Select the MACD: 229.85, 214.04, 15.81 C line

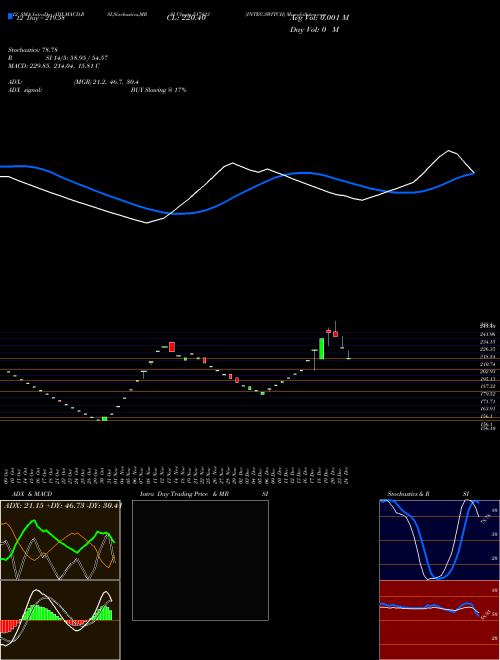click(54, 66)
